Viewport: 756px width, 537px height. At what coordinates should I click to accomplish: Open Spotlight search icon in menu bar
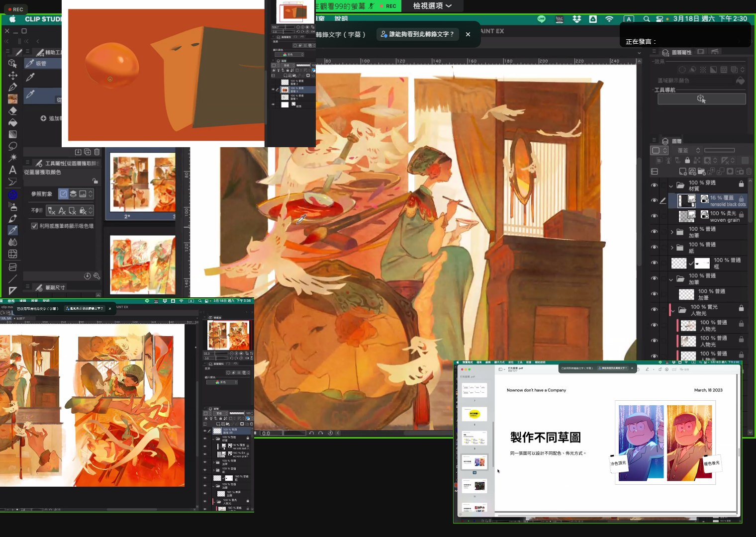coord(646,19)
